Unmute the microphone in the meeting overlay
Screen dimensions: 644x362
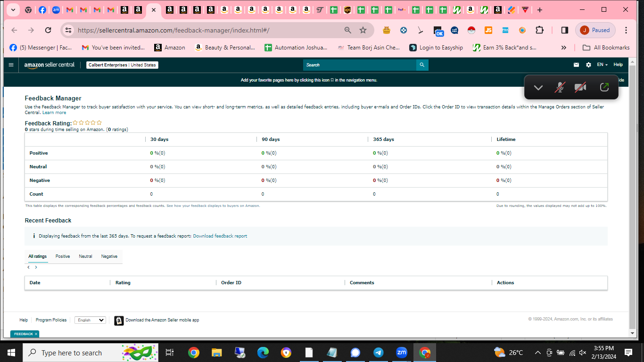pos(560,87)
